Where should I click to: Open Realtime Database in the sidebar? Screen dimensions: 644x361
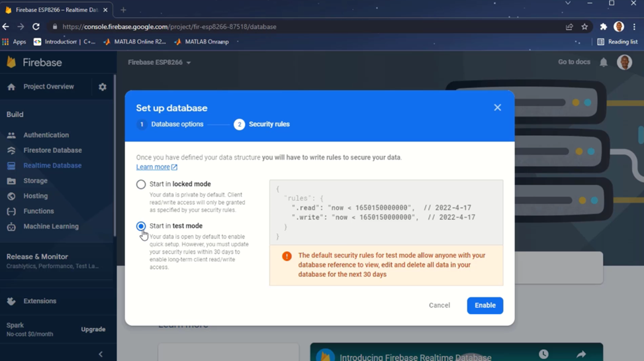[x=52, y=166]
